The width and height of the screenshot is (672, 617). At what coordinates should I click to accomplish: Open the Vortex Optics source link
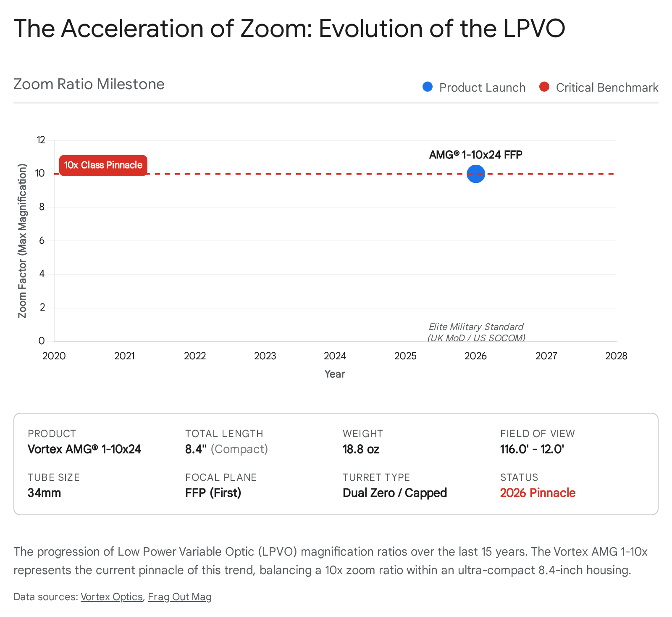point(111,597)
